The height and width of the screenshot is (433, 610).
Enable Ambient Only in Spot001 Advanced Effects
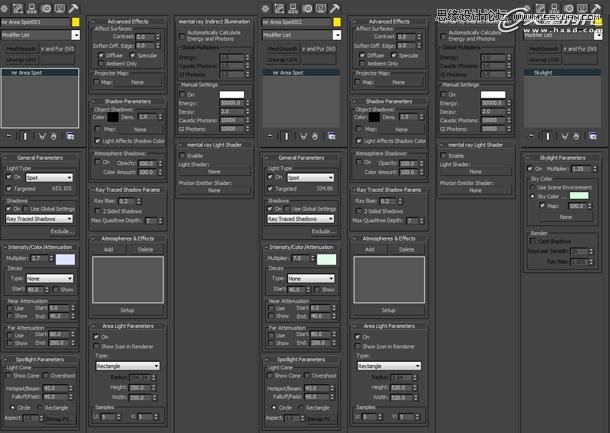coord(101,63)
